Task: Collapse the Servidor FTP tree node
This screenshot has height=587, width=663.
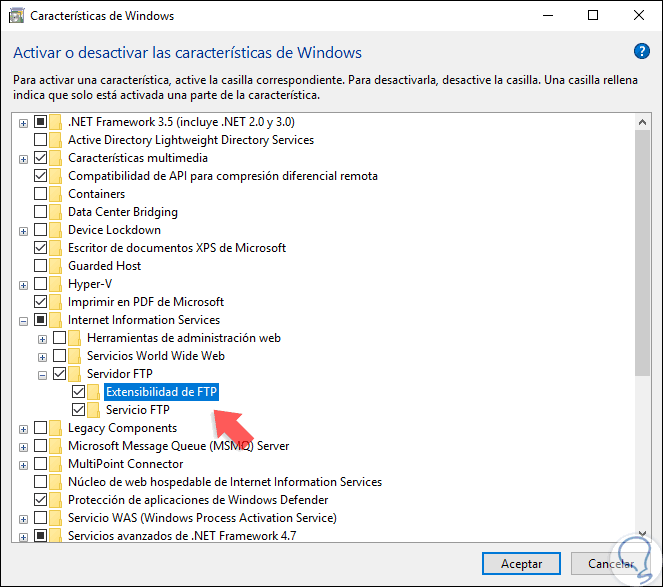Action: click(42, 374)
